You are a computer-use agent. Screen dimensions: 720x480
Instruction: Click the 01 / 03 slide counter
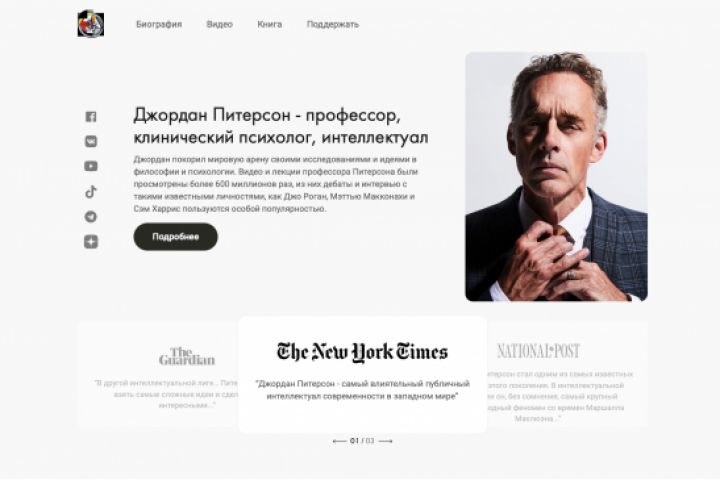[362, 441]
